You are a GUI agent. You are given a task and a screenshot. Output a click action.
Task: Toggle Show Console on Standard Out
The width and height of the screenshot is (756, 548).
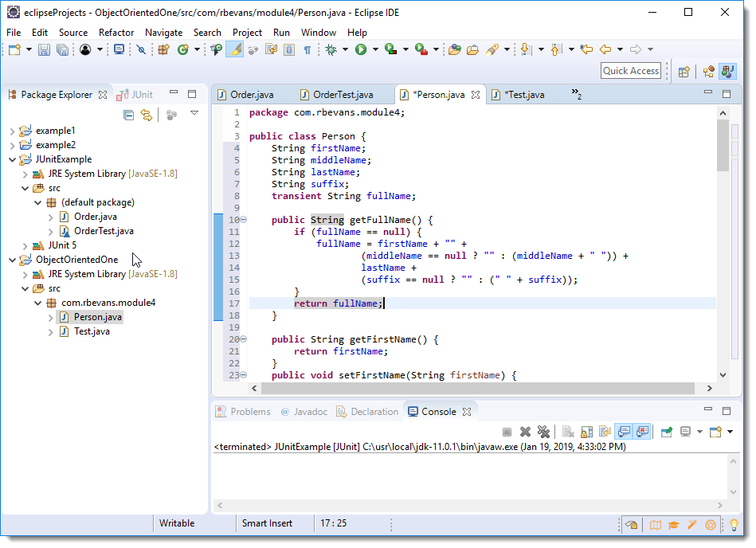624,432
